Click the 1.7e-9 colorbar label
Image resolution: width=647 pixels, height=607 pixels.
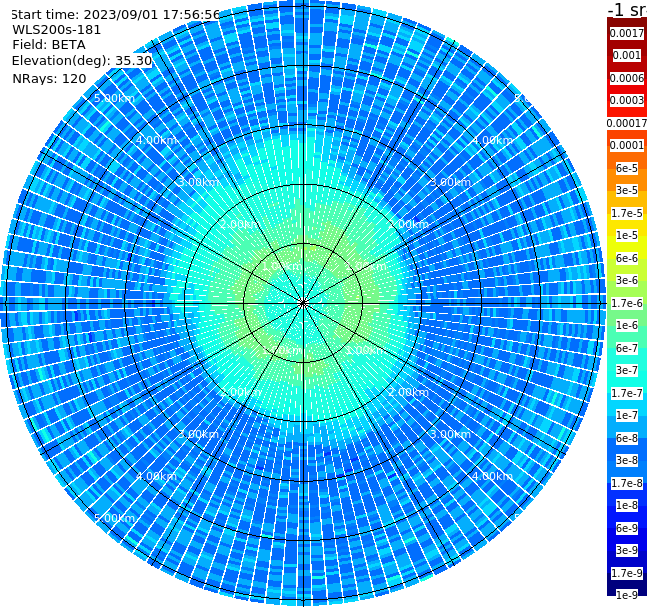[627, 573]
